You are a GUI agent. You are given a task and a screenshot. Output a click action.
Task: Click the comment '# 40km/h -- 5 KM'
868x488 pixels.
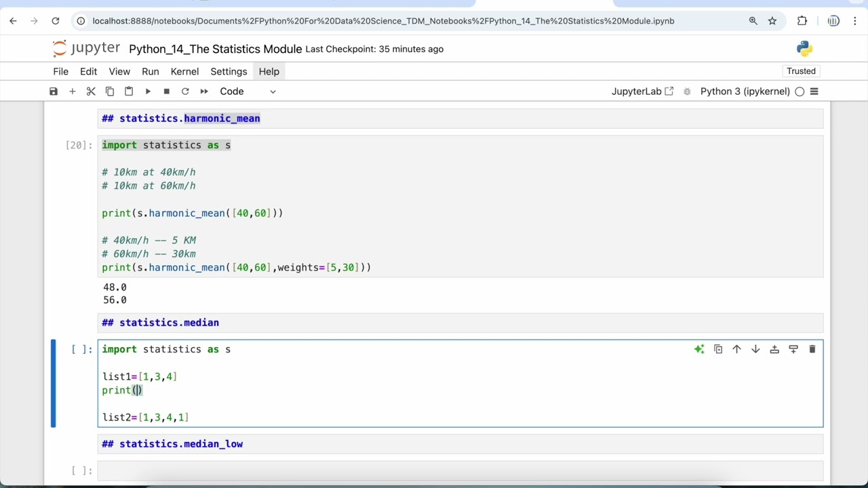[x=149, y=241]
